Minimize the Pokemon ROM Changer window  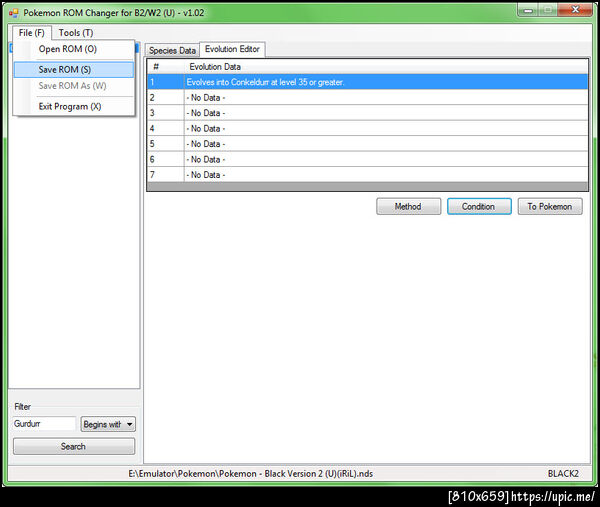528,10
